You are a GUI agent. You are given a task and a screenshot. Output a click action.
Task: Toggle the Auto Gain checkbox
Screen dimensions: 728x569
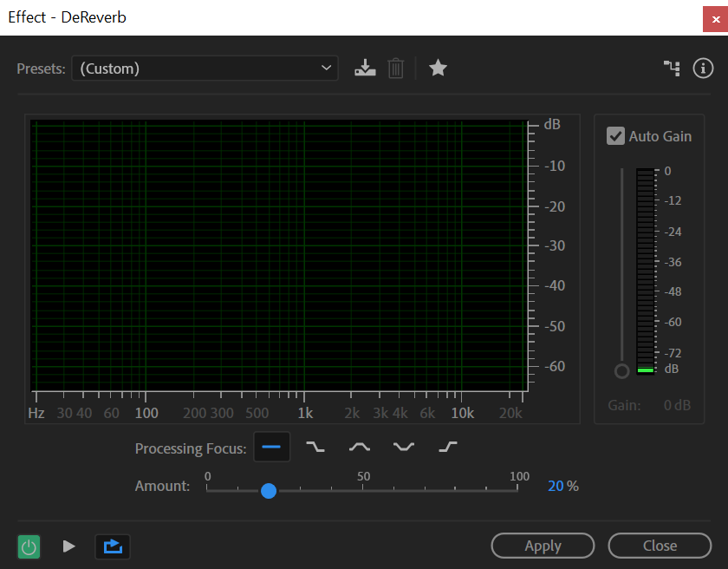[615, 136]
